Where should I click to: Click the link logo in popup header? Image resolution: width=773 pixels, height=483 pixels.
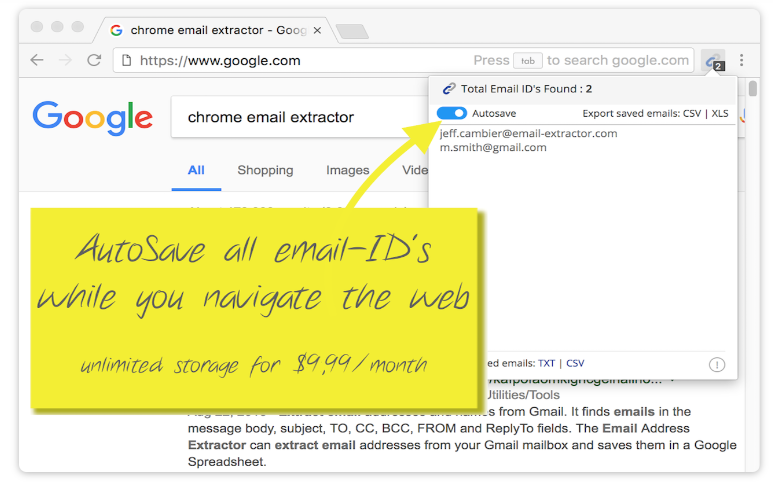(449, 89)
